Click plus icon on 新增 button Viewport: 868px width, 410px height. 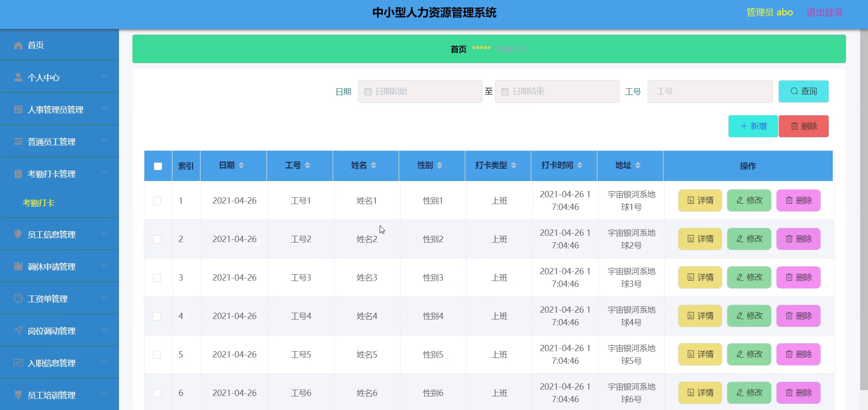pyautogui.click(x=744, y=126)
